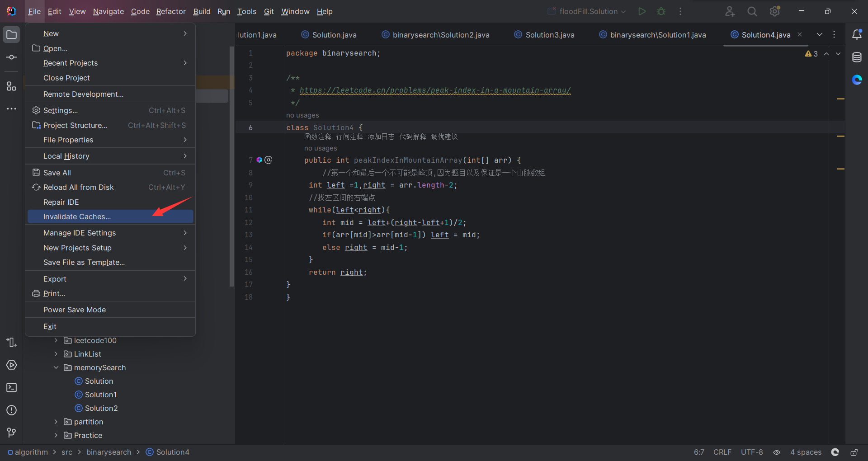Click the warnings indicator showing 3
This screenshot has width=868, height=461.
coord(811,54)
